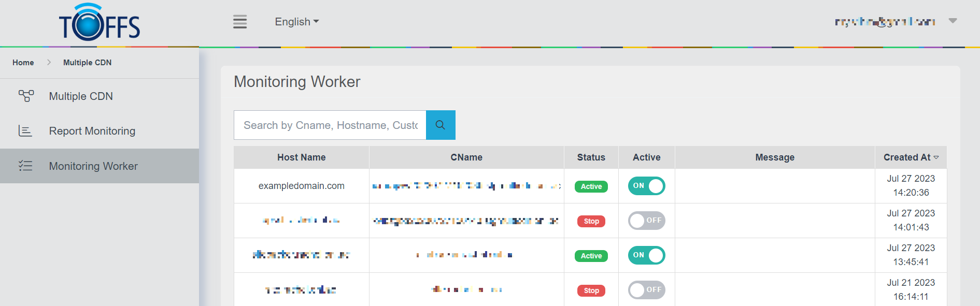Click the Monitoring Worker list icon
980x306 pixels.
tap(25, 166)
